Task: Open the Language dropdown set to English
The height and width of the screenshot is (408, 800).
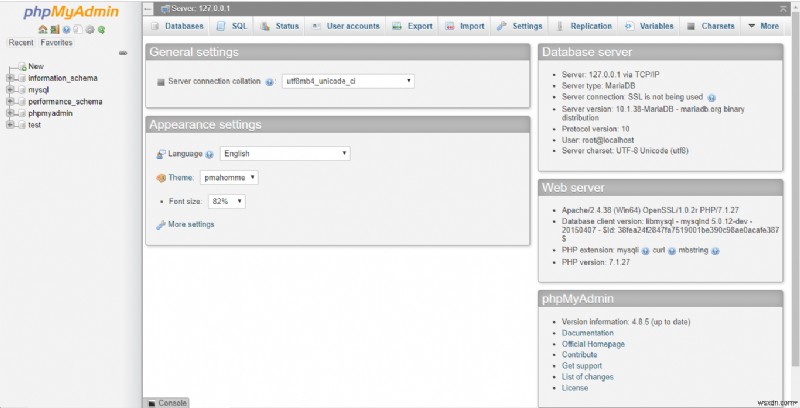Action: coord(285,154)
